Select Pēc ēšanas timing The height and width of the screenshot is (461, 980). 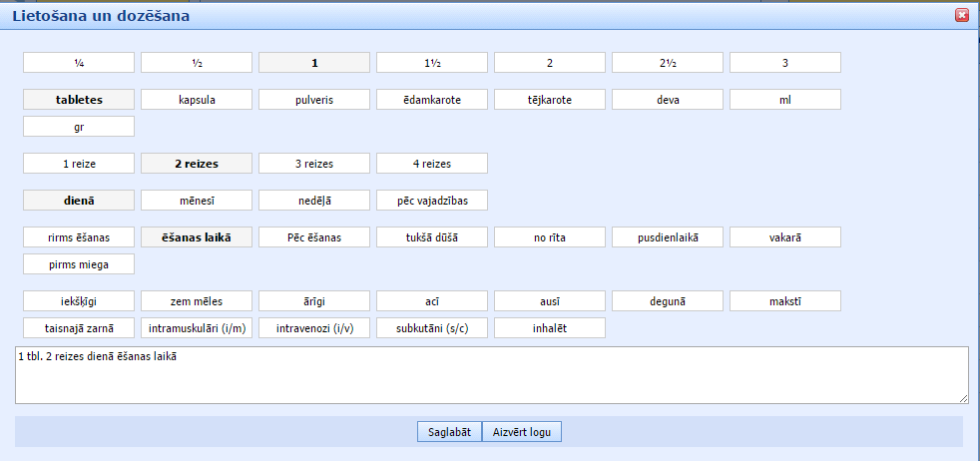tap(314, 237)
